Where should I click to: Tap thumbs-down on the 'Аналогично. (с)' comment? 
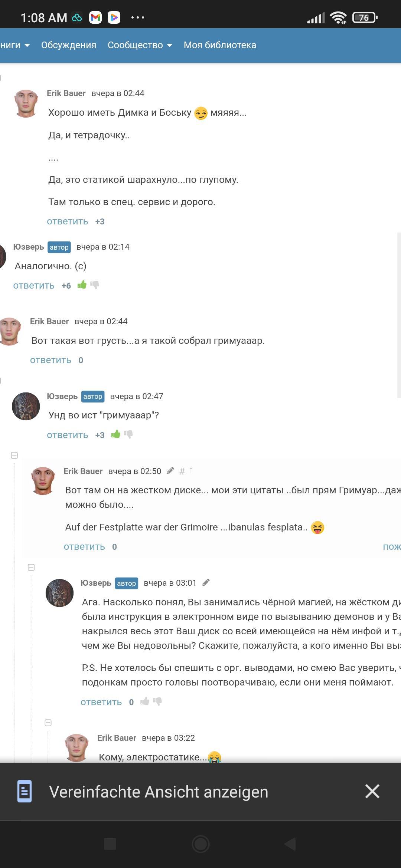coord(95,285)
